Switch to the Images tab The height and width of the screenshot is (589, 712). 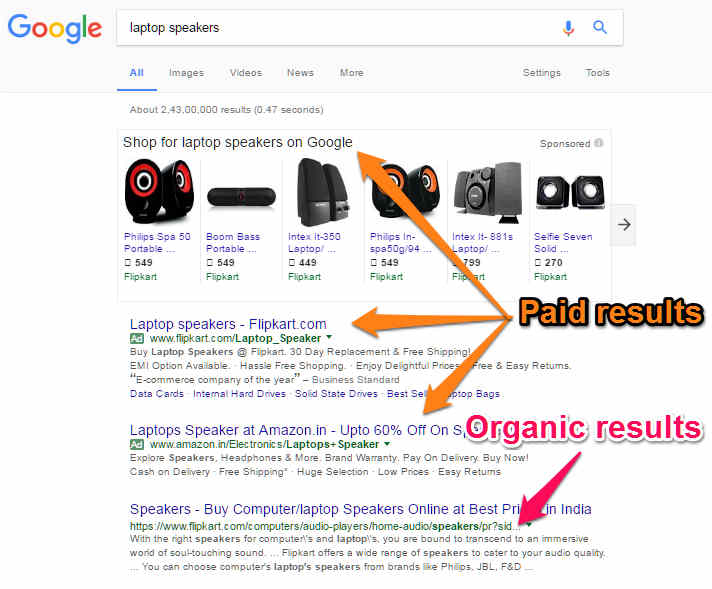click(x=186, y=73)
